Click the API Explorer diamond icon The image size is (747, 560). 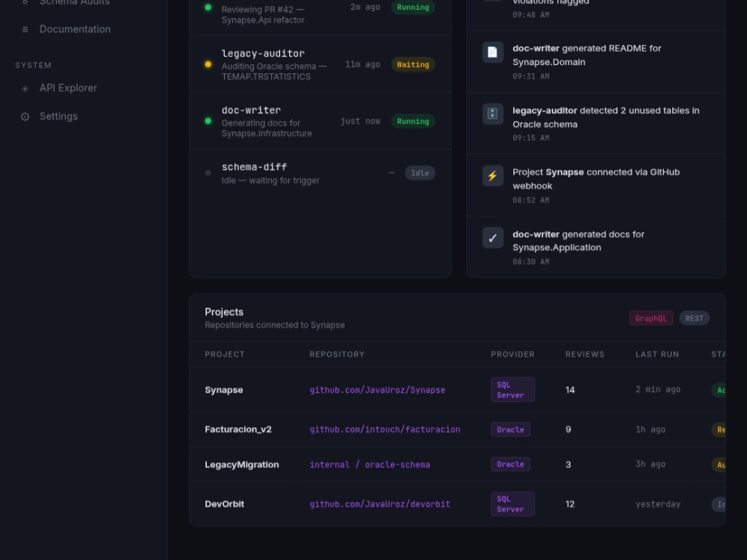point(25,89)
